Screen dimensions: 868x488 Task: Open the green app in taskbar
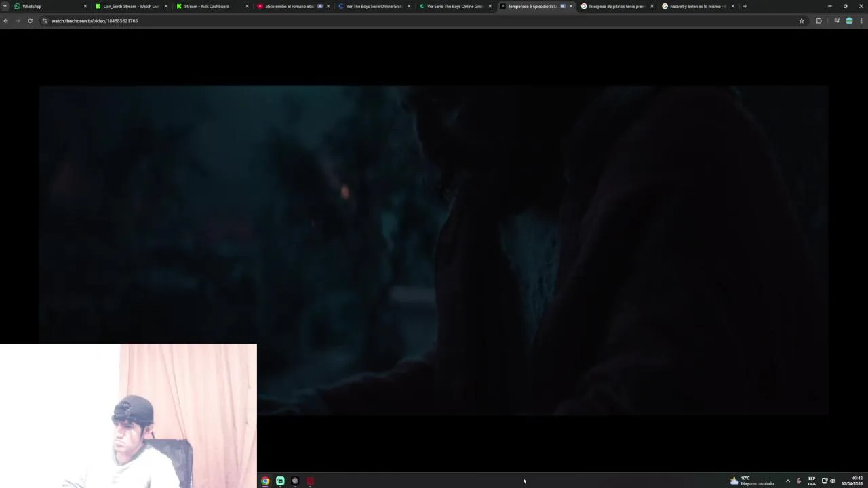tap(280, 481)
